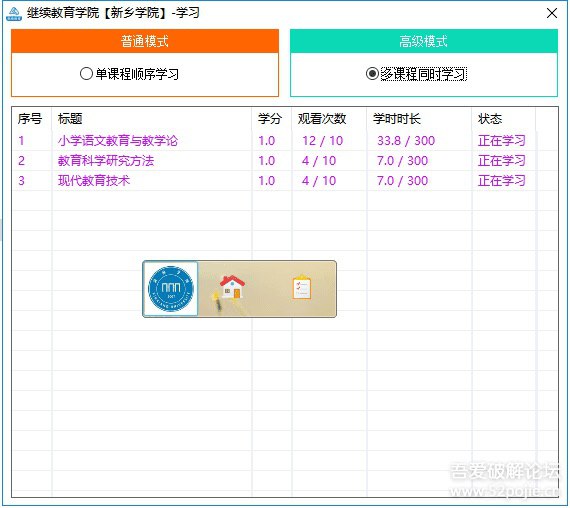This screenshot has height=508, width=570.
Task: Click row number 2
Action: [x=21, y=161]
